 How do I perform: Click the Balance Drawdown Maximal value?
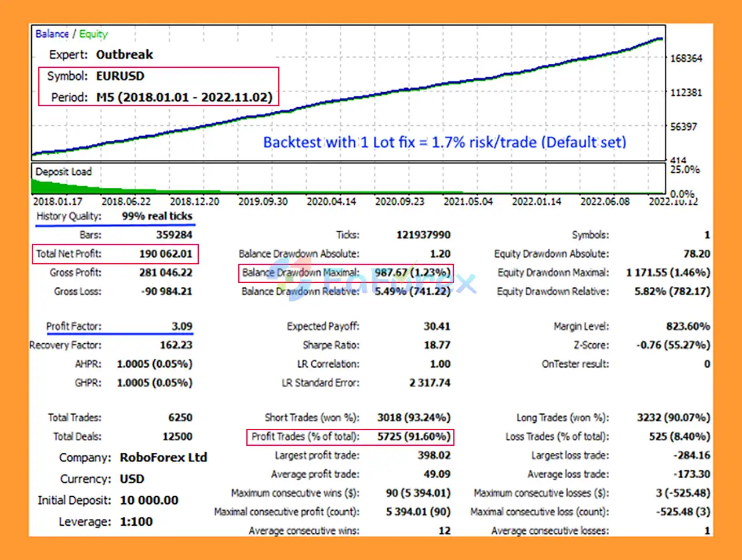click(x=412, y=272)
